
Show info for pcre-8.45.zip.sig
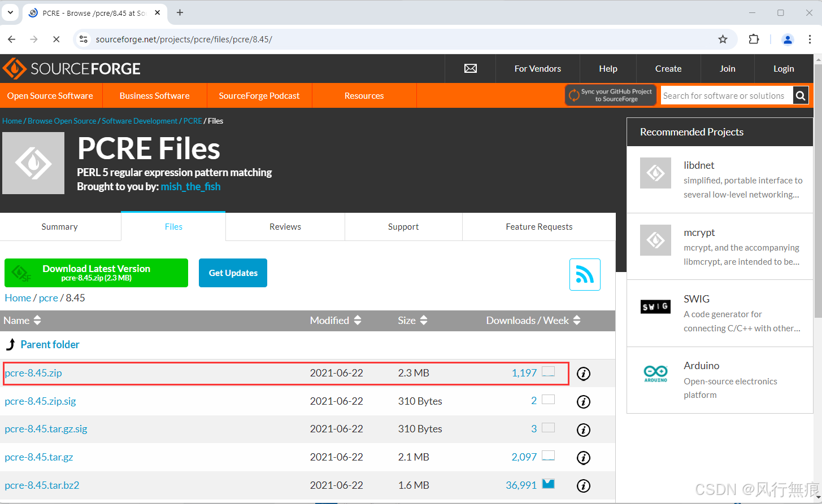(584, 402)
